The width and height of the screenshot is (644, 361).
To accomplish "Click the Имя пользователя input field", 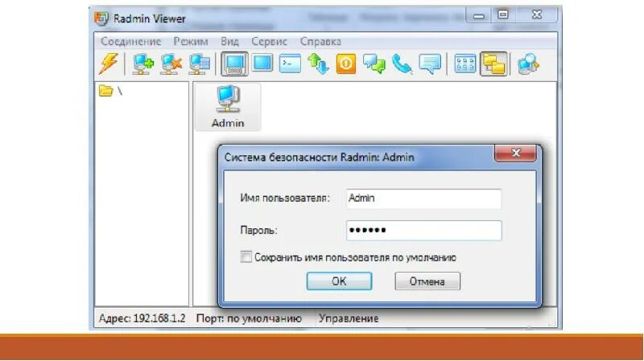I will point(423,199).
